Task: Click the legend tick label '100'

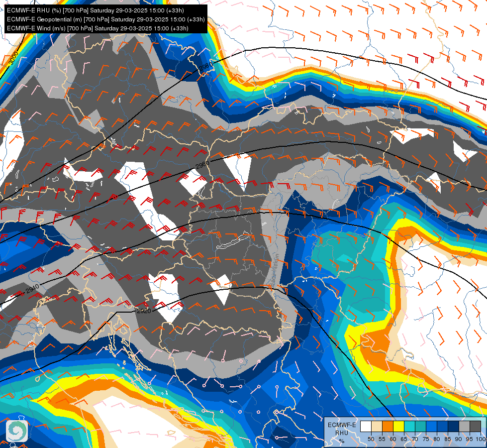Action: 481,439
